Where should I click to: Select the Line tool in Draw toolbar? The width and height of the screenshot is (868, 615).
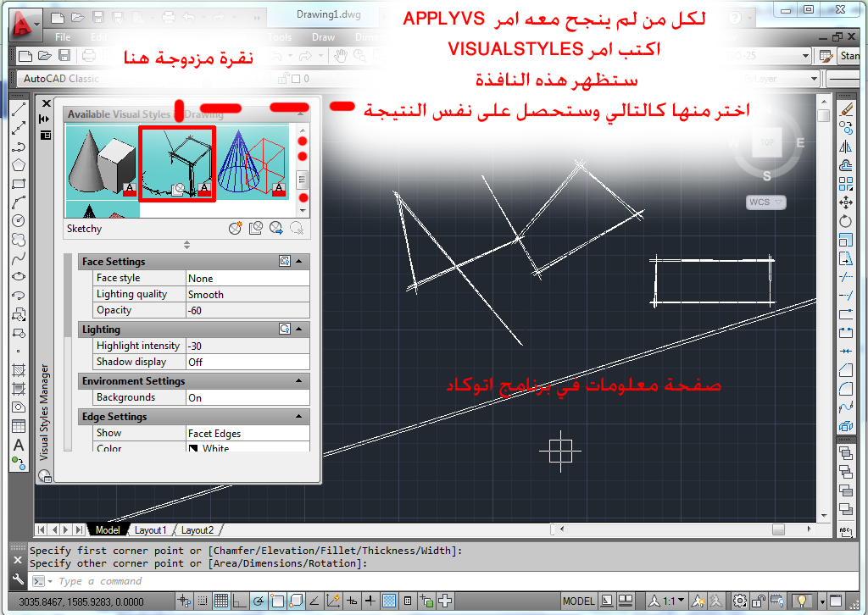(x=19, y=110)
